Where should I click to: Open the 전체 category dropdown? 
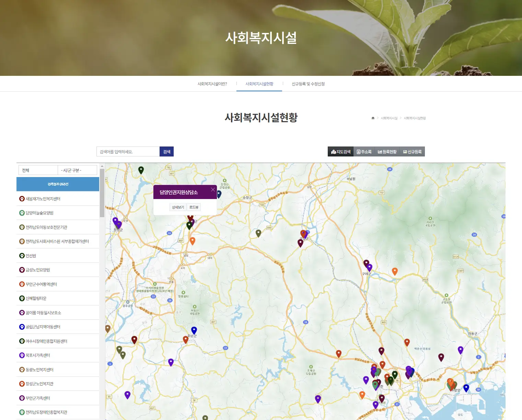38,170
